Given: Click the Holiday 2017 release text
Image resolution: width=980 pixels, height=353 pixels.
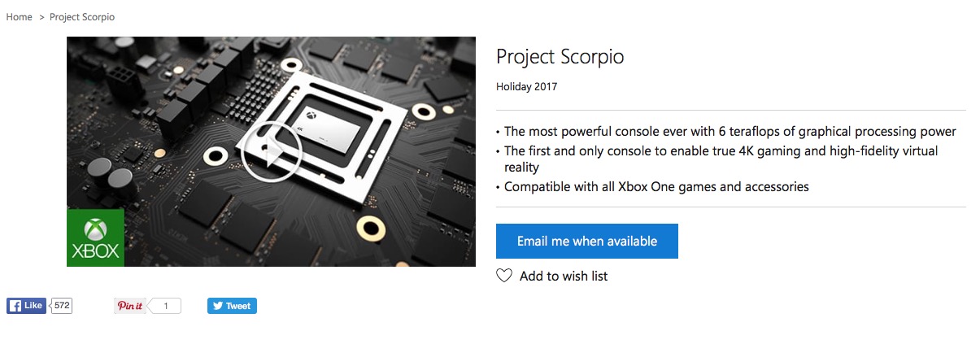Looking at the screenshot, I should click(526, 86).
